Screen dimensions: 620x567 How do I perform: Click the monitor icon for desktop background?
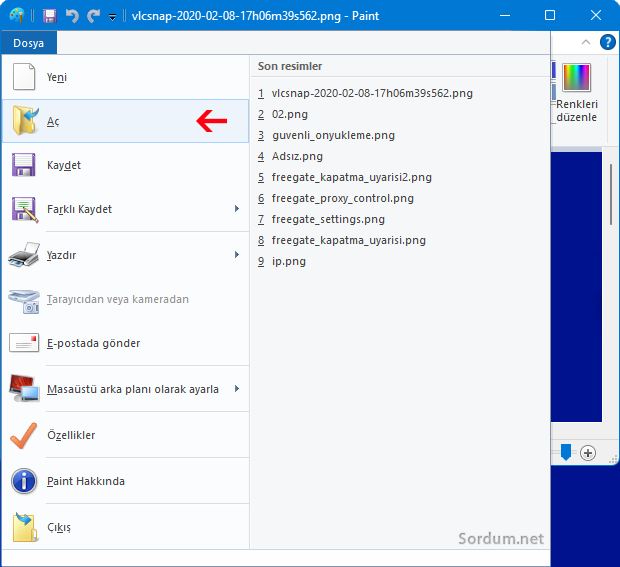25,388
